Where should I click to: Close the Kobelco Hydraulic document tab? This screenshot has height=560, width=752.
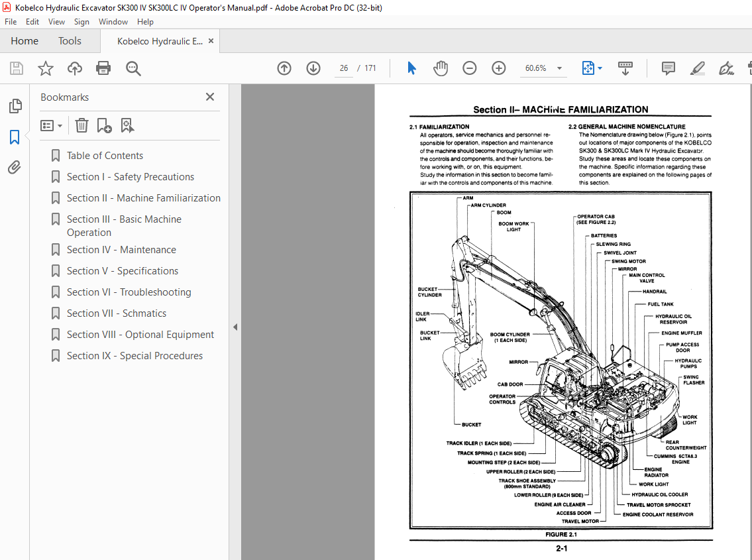211,41
